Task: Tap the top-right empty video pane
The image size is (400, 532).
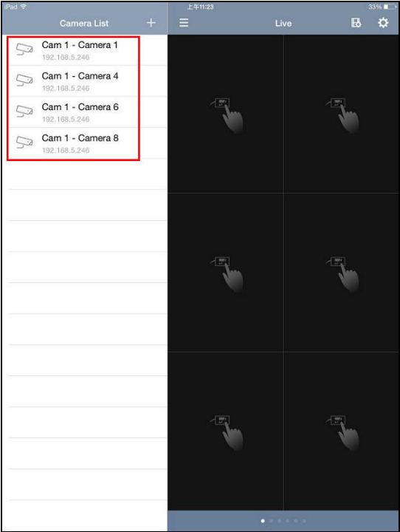Action: 341,114
